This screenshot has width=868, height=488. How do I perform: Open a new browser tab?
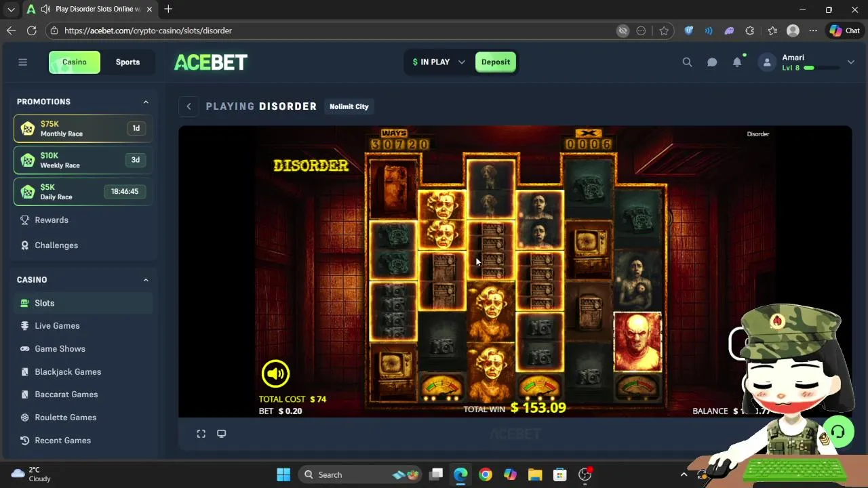[x=168, y=9]
